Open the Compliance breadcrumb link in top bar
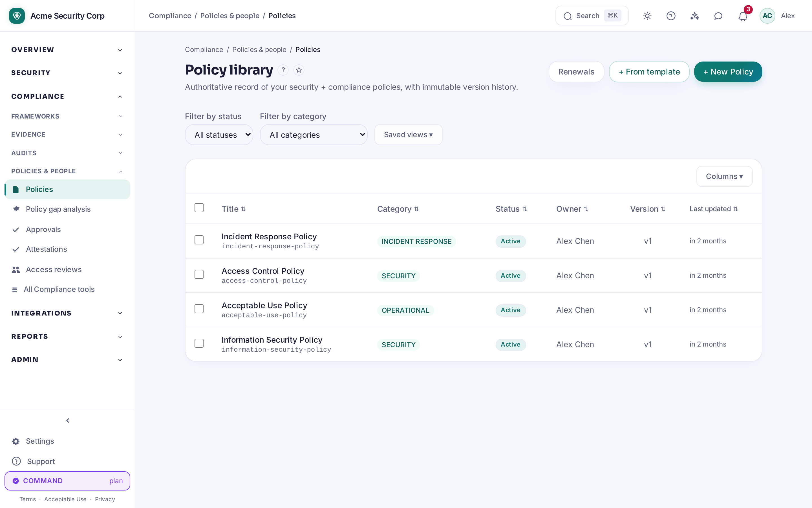The width and height of the screenshot is (812, 508). [x=170, y=16]
